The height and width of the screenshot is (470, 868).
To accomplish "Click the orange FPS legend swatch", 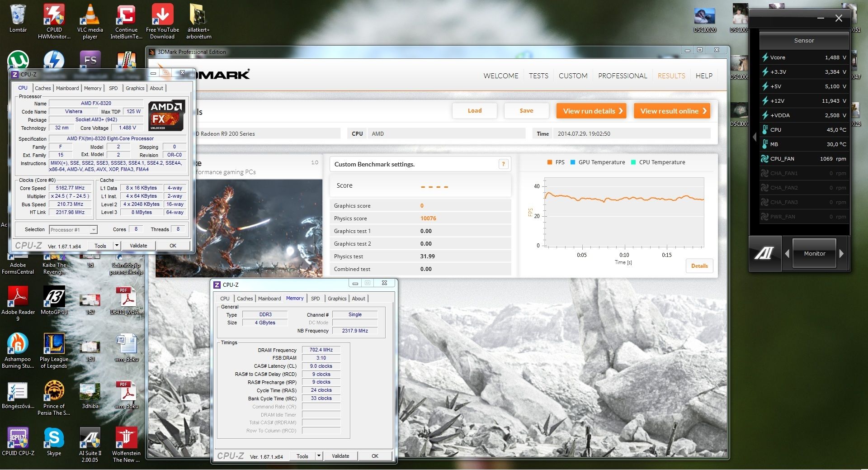I will (x=550, y=162).
